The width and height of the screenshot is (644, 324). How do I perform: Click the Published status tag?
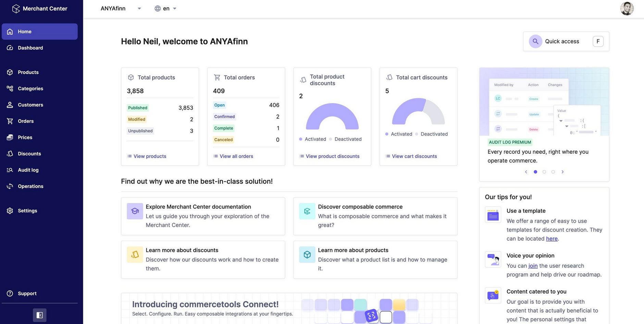point(138,108)
